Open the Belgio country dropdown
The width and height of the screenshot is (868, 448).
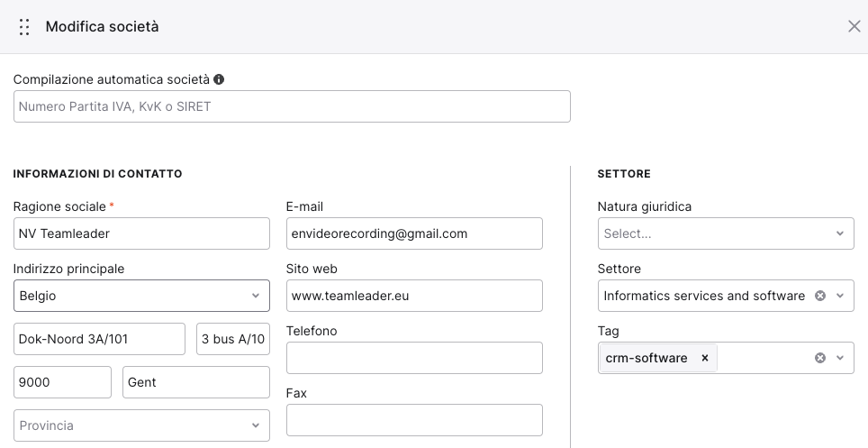pyautogui.click(x=141, y=296)
